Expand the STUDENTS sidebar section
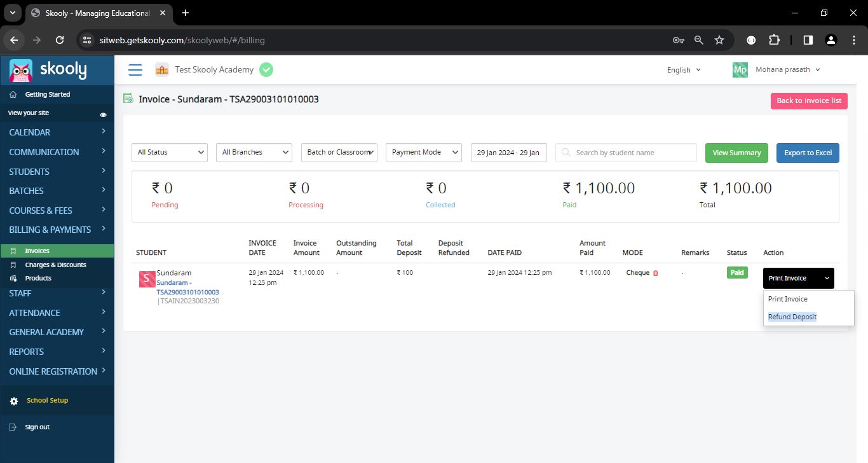This screenshot has height=463, width=868. click(x=57, y=172)
